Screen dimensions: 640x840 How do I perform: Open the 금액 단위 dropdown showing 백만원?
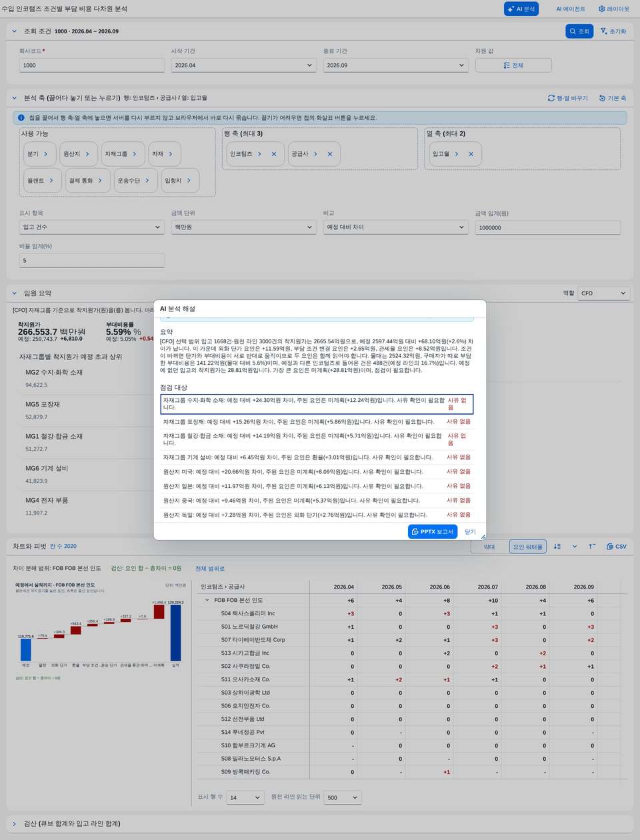pyautogui.click(x=243, y=227)
